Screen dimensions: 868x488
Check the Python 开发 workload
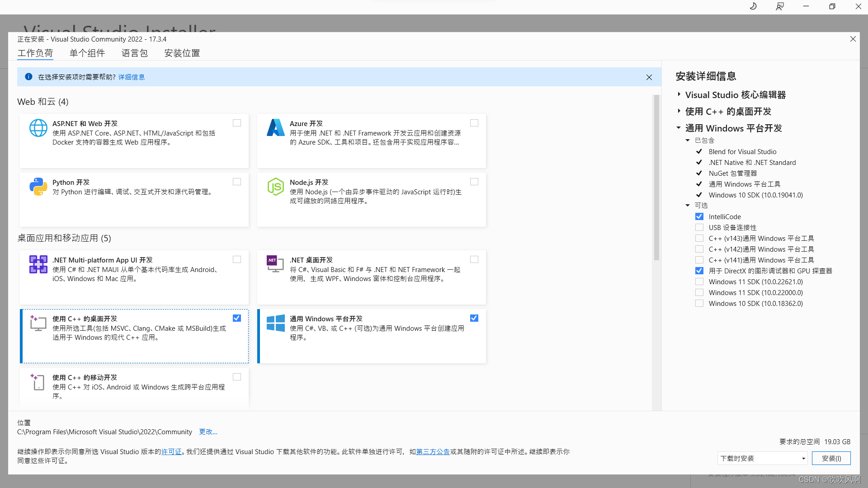click(237, 182)
